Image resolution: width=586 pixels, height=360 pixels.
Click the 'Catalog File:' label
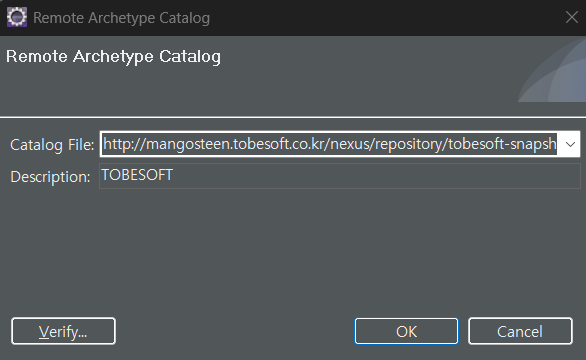click(x=52, y=145)
